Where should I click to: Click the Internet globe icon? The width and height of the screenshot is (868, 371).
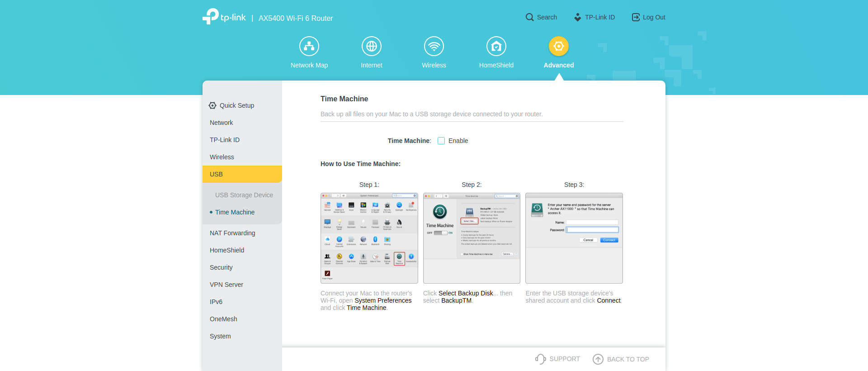click(x=371, y=46)
